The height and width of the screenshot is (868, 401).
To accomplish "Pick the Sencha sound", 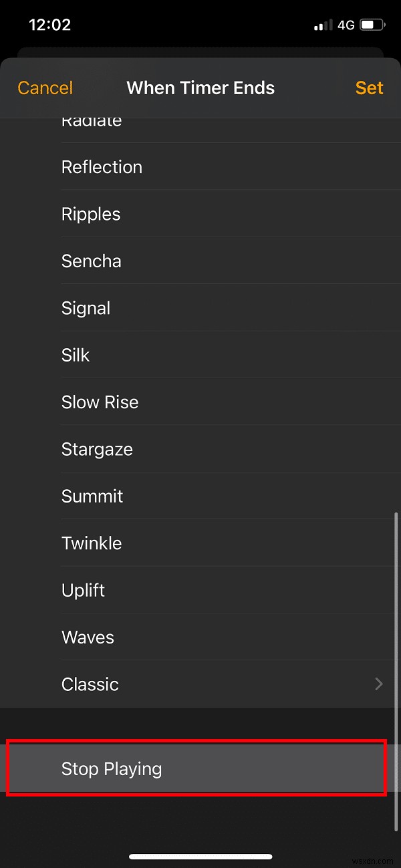I will tap(91, 261).
